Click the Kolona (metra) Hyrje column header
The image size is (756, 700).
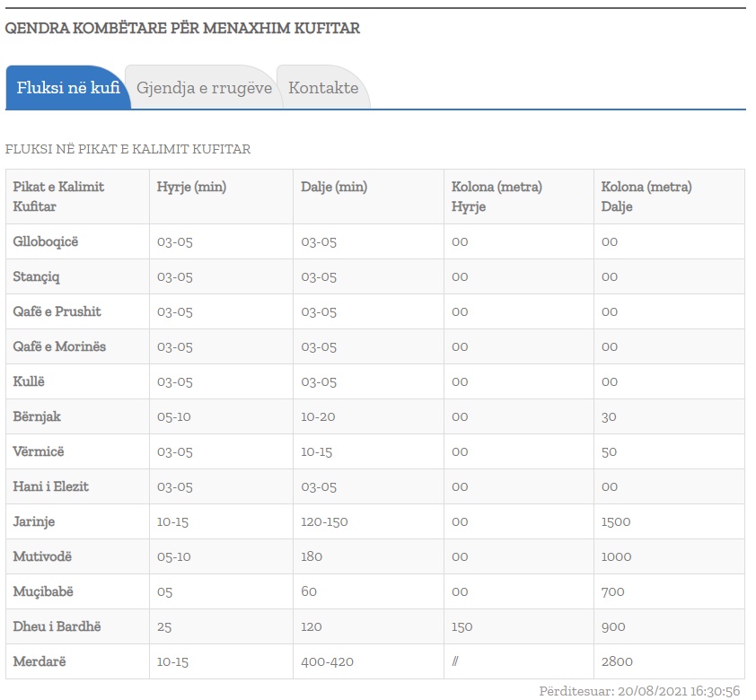tap(497, 197)
